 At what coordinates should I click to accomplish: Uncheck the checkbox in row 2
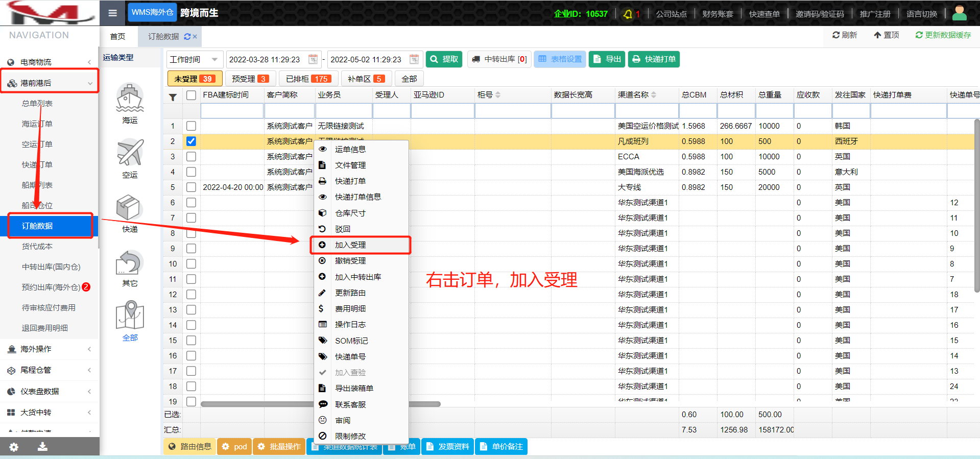(191, 141)
